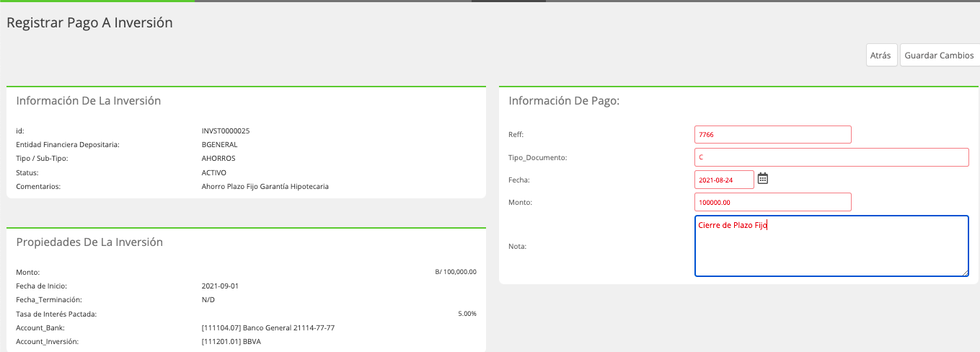980x352 pixels.
Task: Select the comment Ahorro Plazo Fijo Garantía Hipotecaria
Action: click(265, 187)
